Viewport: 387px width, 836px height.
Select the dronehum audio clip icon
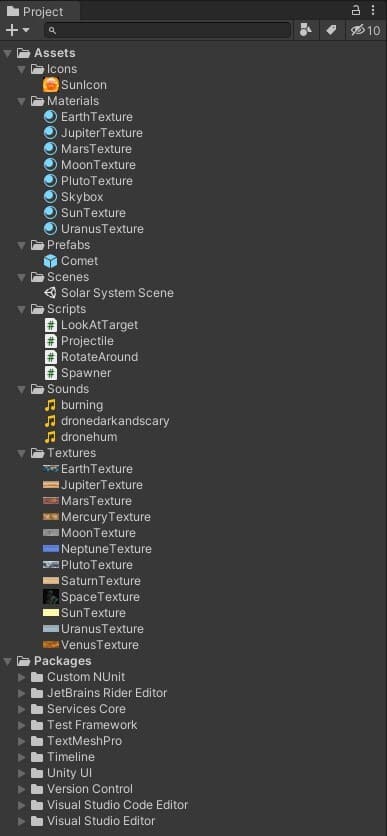(50, 437)
